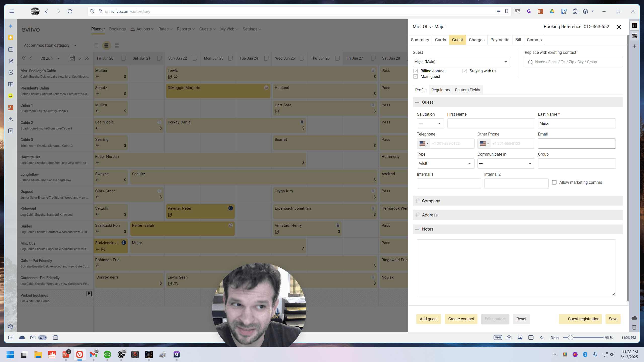644x362 pixels.
Task: Open the Accommodation category dropdown
Action: (x=50, y=45)
